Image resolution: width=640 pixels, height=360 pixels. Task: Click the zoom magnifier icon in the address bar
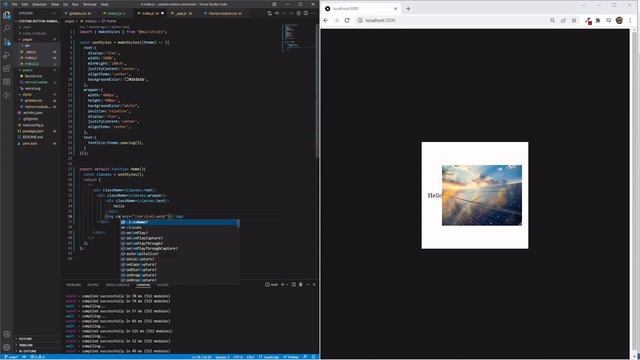click(x=552, y=20)
